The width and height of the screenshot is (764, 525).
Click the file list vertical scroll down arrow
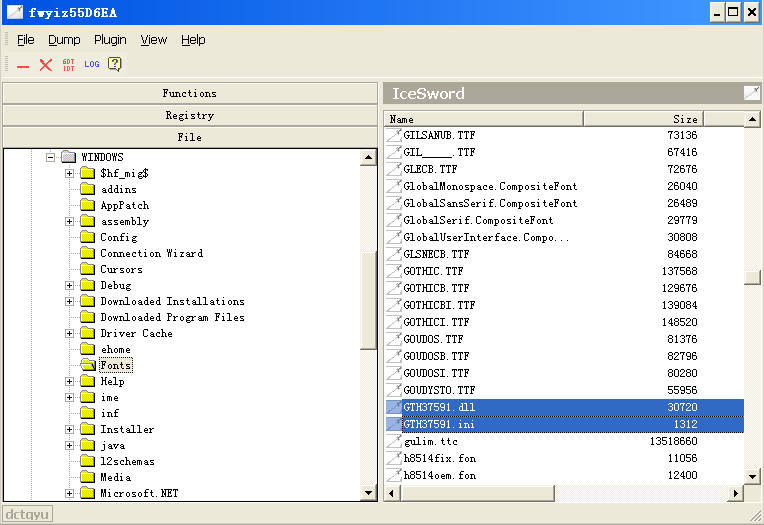752,477
